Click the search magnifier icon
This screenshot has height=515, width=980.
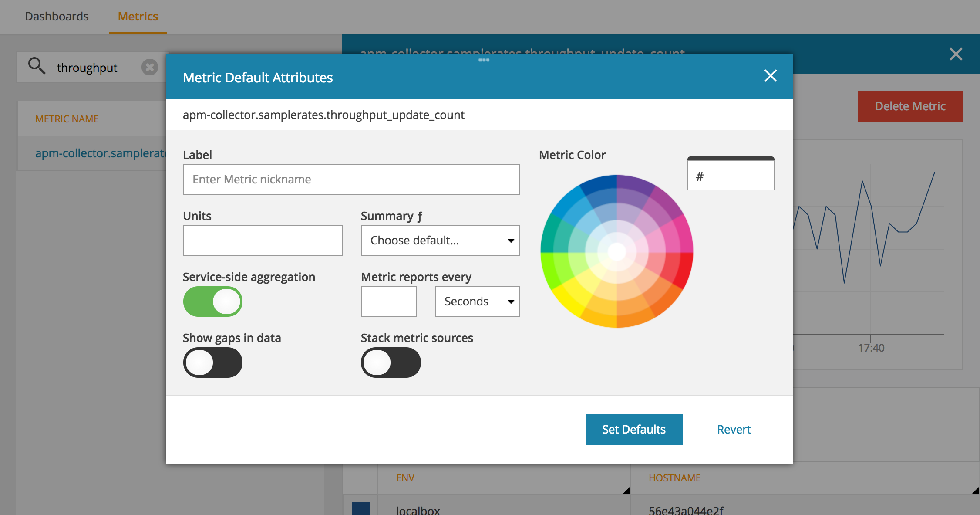37,66
